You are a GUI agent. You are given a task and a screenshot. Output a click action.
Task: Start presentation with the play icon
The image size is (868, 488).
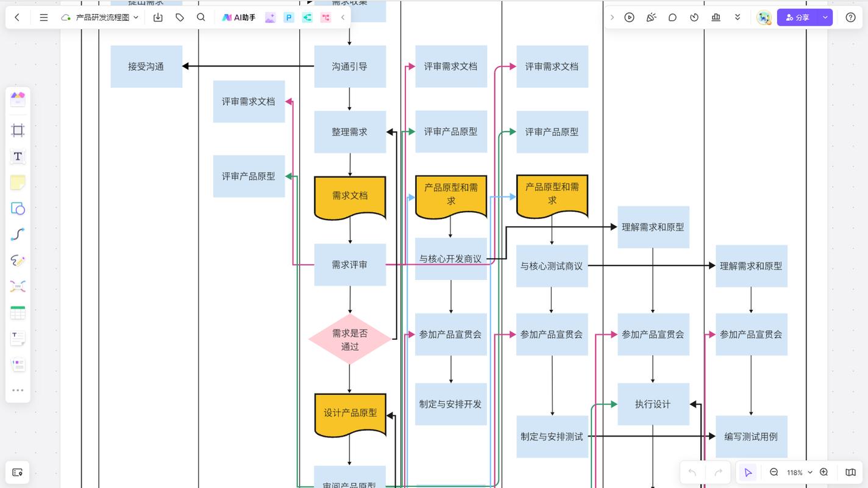click(x=630, y=18)
